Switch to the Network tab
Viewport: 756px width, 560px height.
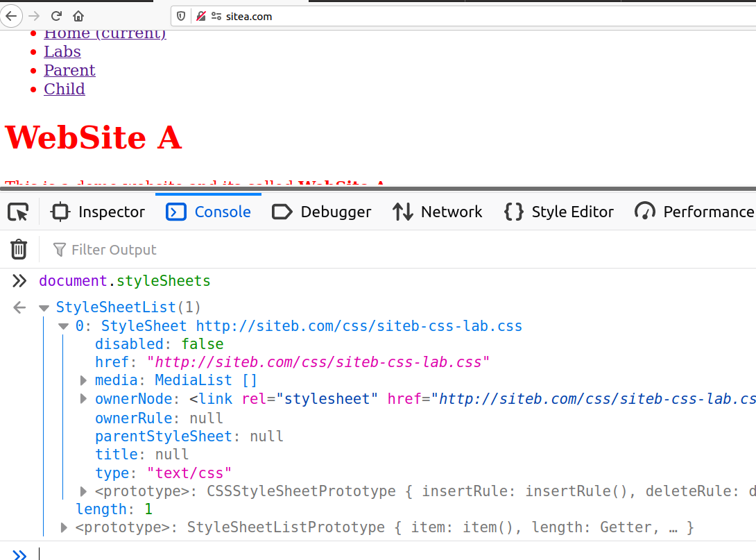[438, 212]
